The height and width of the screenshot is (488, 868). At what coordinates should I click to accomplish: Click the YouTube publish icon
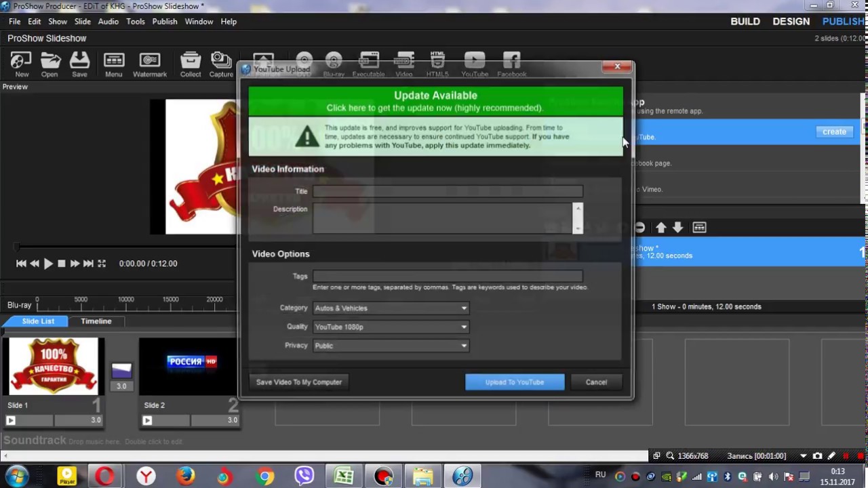coord(475,65)
